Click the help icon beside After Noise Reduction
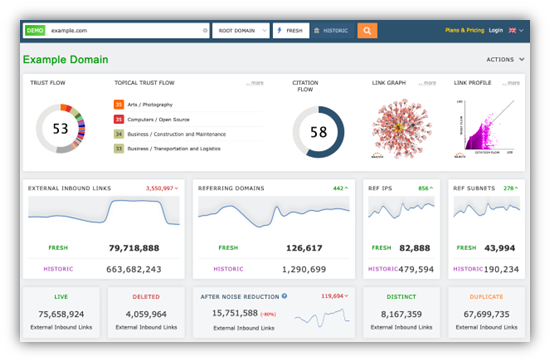 tap(284, 296)
